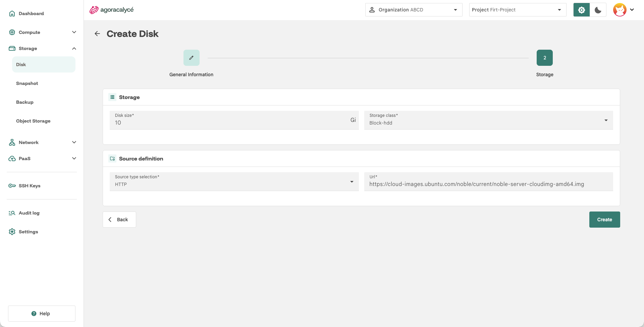Click the Storage section list icon

tap(112, 97)
